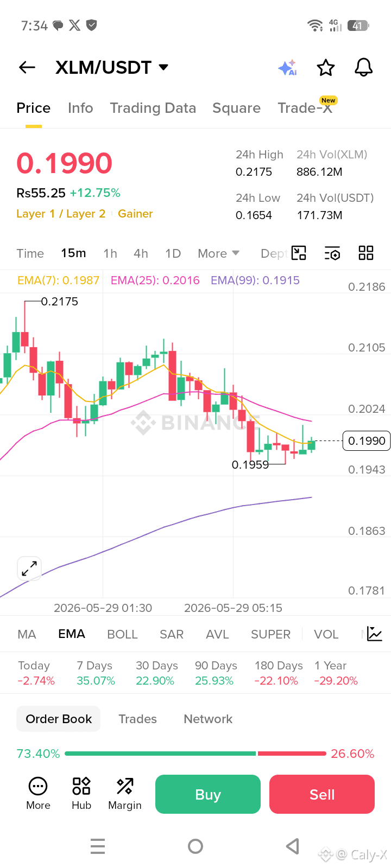Open price alert bell icon
Viewport: 391px width, 868px height.
(x=363, y=67)
